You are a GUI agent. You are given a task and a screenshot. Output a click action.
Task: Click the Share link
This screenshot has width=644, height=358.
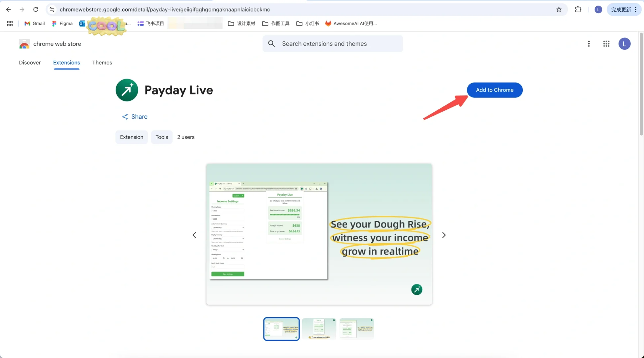pyautogui.click(x=135, y=117)
